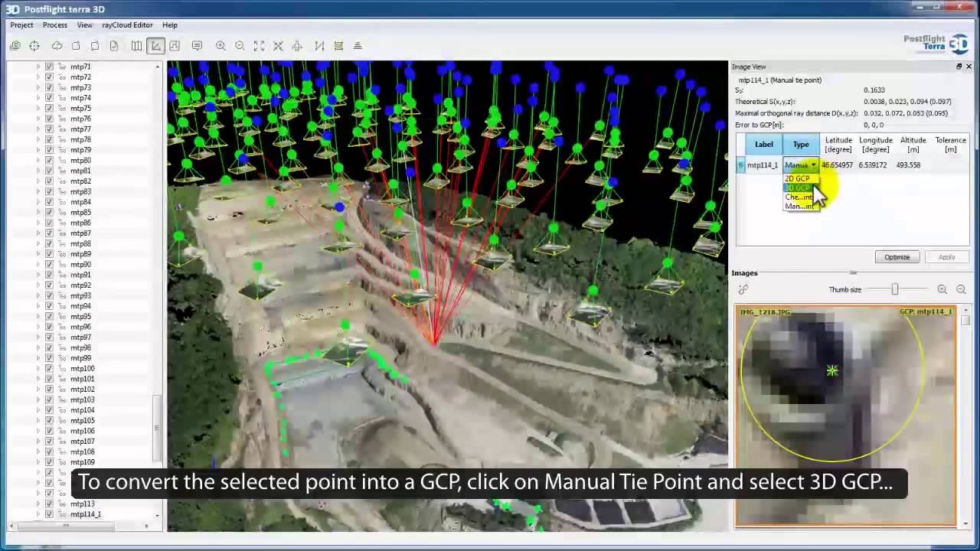Open the Help menu
980x551 pixels.
click(170, 25)
